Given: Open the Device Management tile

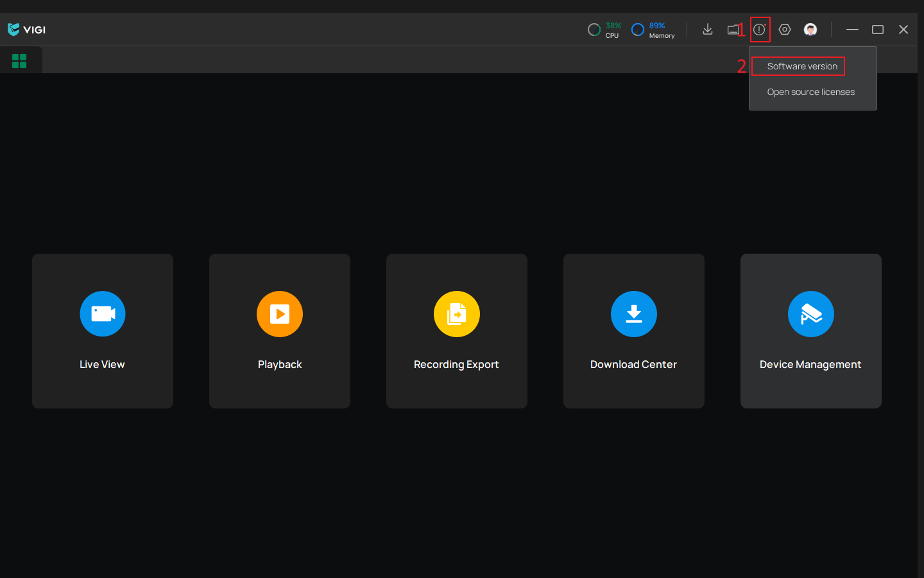Looking at the screenshot, I should coord(811,331).
